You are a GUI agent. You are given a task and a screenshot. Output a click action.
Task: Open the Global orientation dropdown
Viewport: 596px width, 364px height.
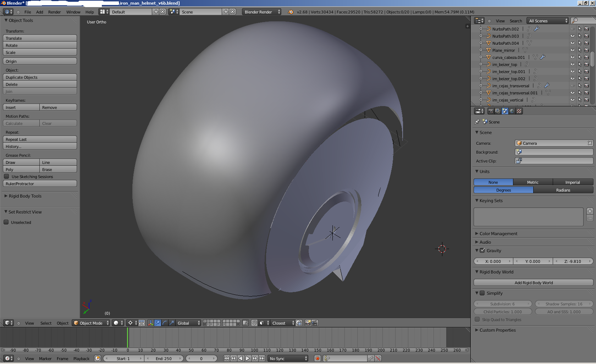[x=189, y=323]
